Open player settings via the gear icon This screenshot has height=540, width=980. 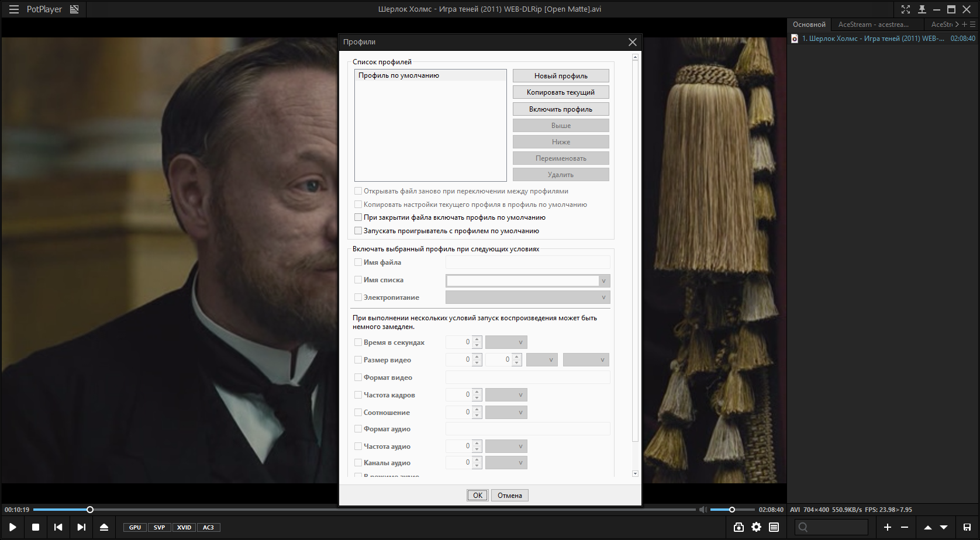[756, 527]
